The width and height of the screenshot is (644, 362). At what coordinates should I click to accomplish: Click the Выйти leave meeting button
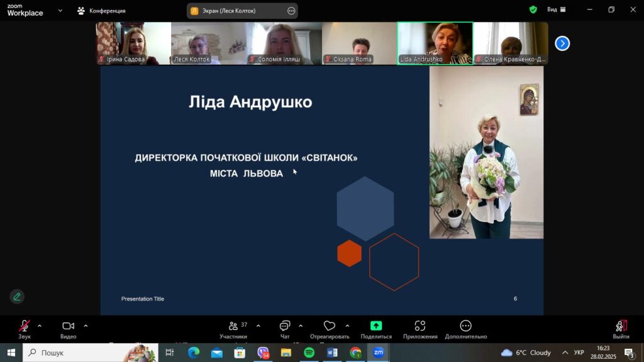tap(621, 326)
